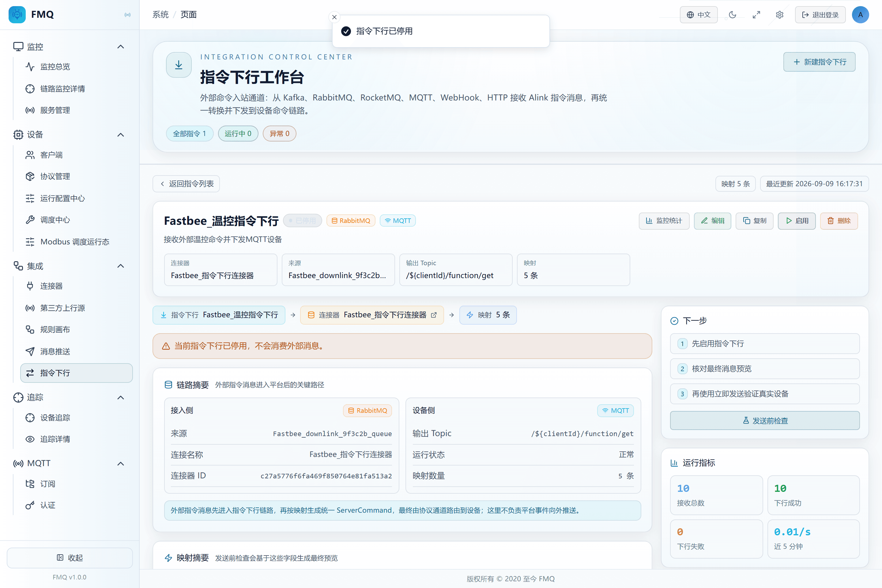Open 设备追踪 in sidebar

pos(77,417)
